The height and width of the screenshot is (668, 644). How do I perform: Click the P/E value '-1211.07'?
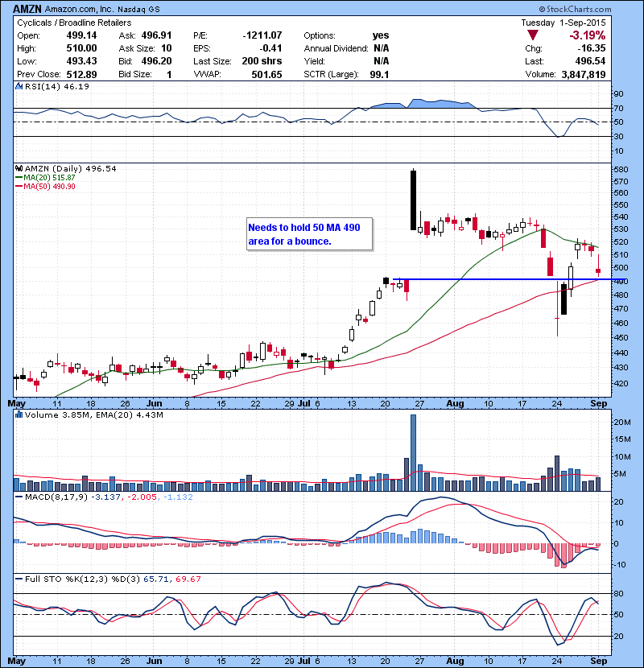coord(262,35)
